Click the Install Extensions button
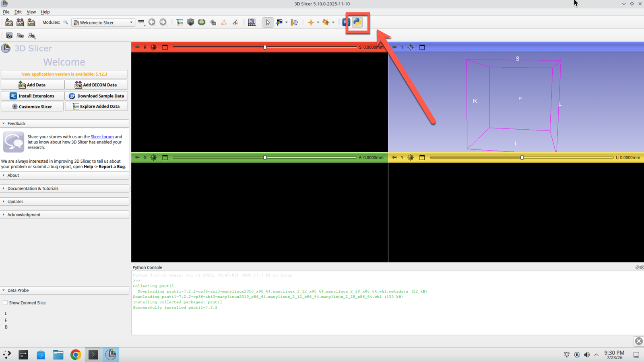644x362 pixels. click(x=32, y=96)
